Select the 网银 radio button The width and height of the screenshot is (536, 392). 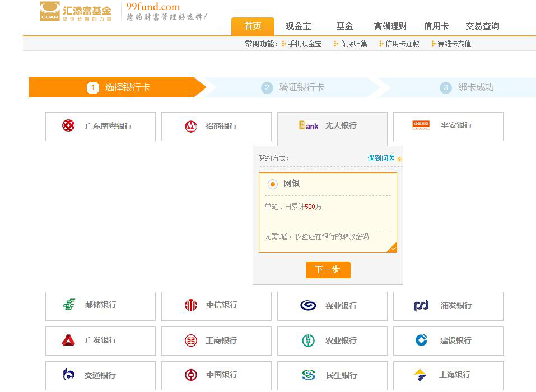pyautogui.click(x=273, y=184)
